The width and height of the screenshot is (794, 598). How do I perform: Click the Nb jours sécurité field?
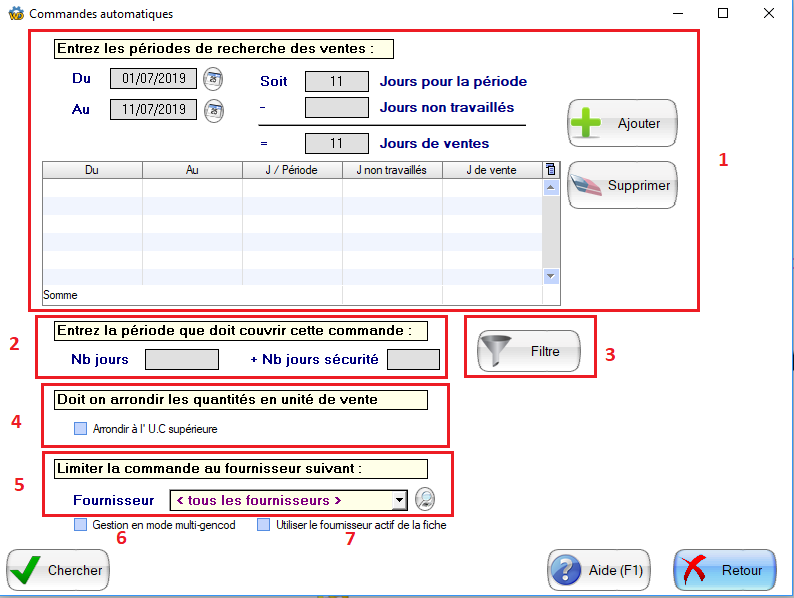click(412, 359)
